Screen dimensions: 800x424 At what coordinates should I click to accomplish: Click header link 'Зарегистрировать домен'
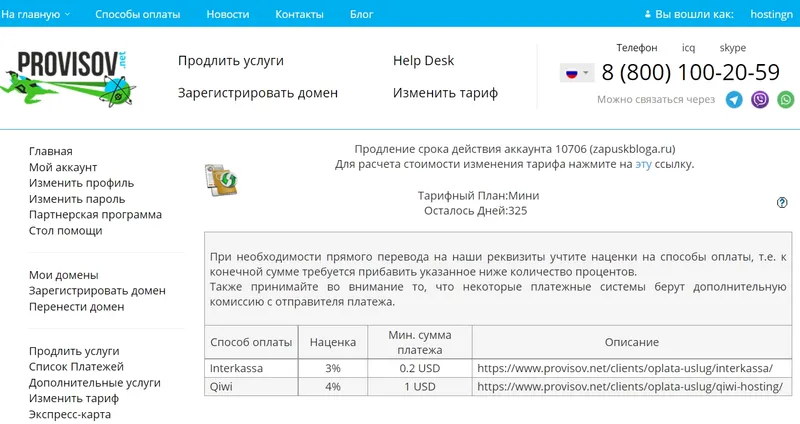point(258,93)
